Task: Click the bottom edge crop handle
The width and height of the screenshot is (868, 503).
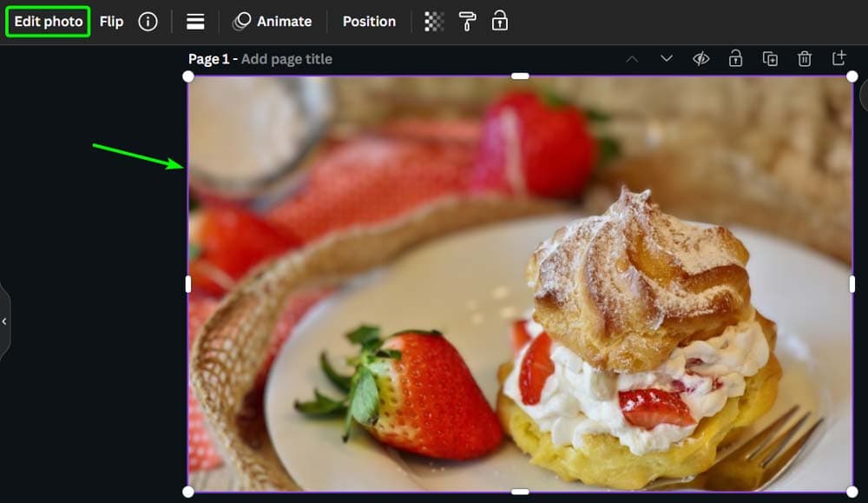Action: (x=520, y=492)
